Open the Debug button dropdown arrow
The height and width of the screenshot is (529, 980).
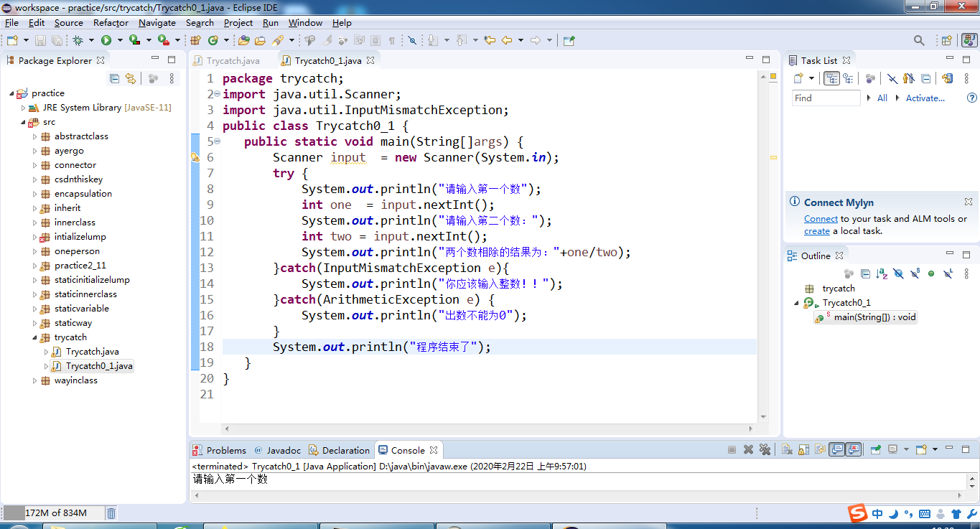(91, 40)
